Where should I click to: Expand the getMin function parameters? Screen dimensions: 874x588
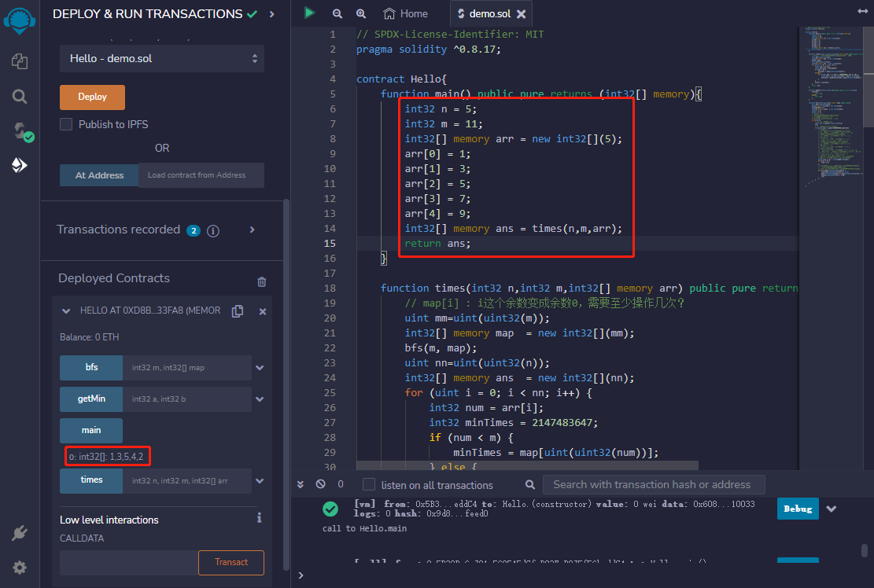click(260, 399)
